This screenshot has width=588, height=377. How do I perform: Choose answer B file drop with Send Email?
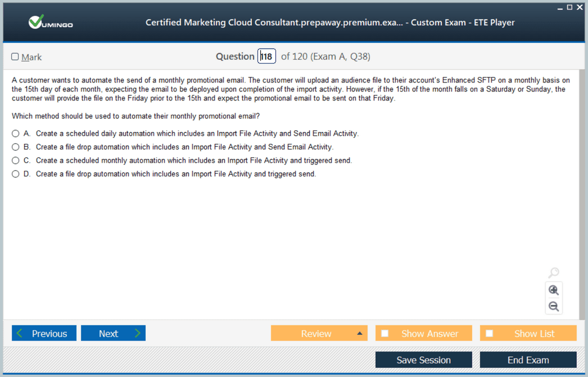coord(16,147)
